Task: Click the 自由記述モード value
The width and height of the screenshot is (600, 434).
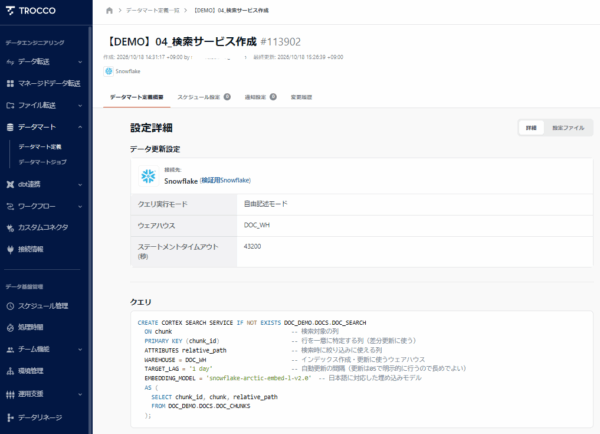Action: tap(266, 204)
